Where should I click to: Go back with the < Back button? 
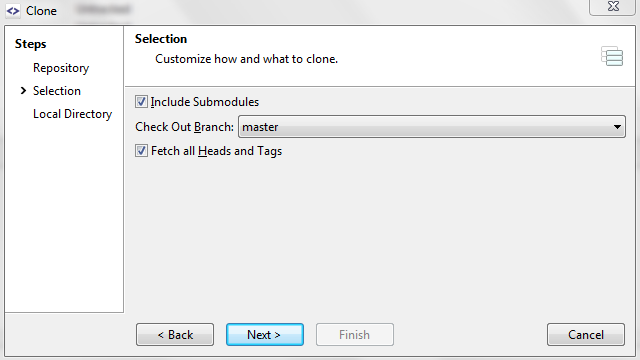175,335
